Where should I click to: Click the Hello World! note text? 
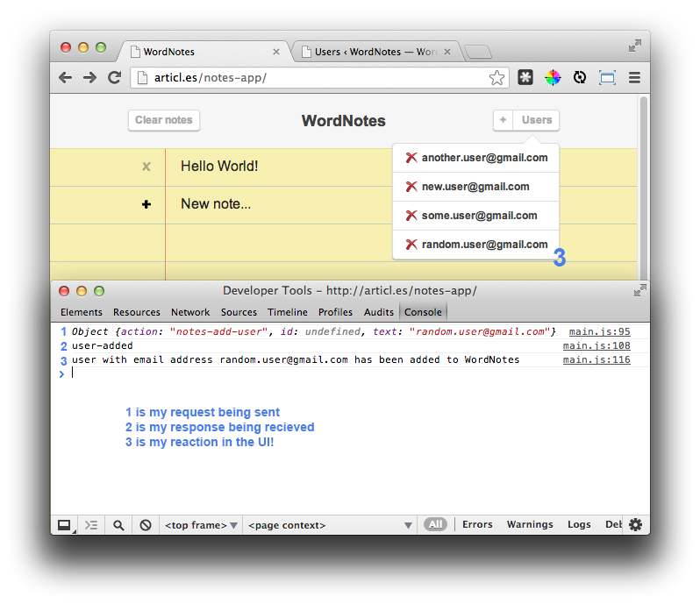(x=219, y=166)
